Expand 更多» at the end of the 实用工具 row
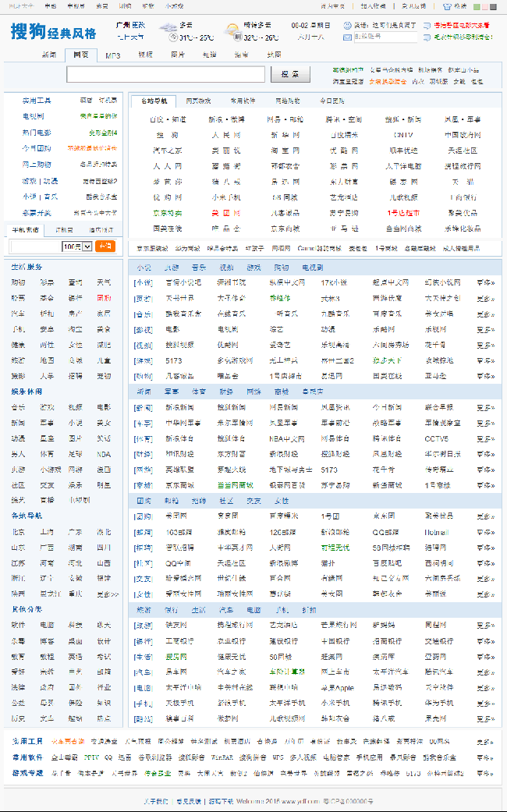 click(x=485, y=742)
